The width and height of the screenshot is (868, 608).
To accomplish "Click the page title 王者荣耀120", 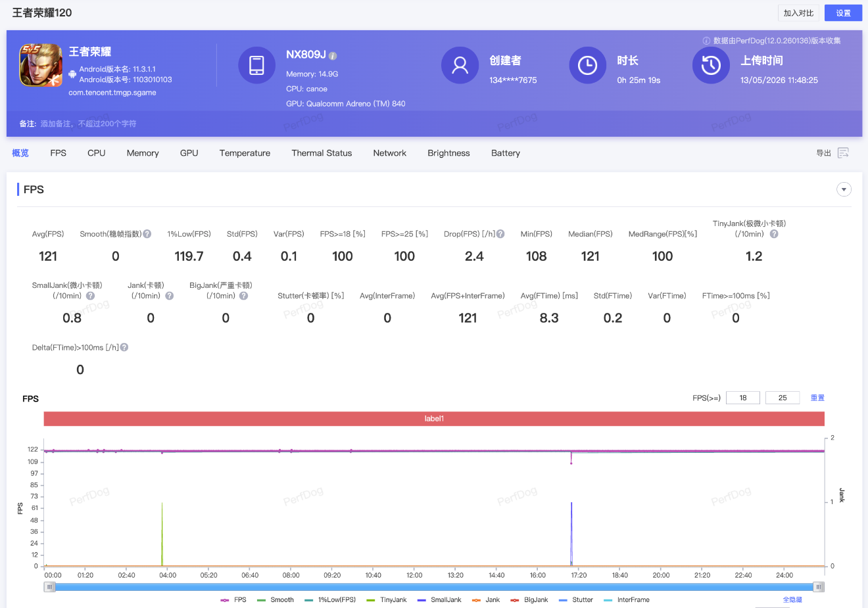I will [x=42, y=13].
